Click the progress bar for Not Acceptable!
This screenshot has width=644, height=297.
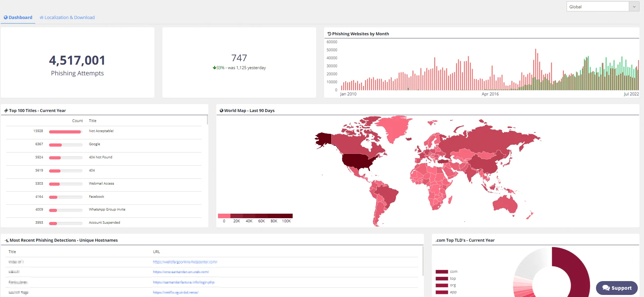point(66,132)
